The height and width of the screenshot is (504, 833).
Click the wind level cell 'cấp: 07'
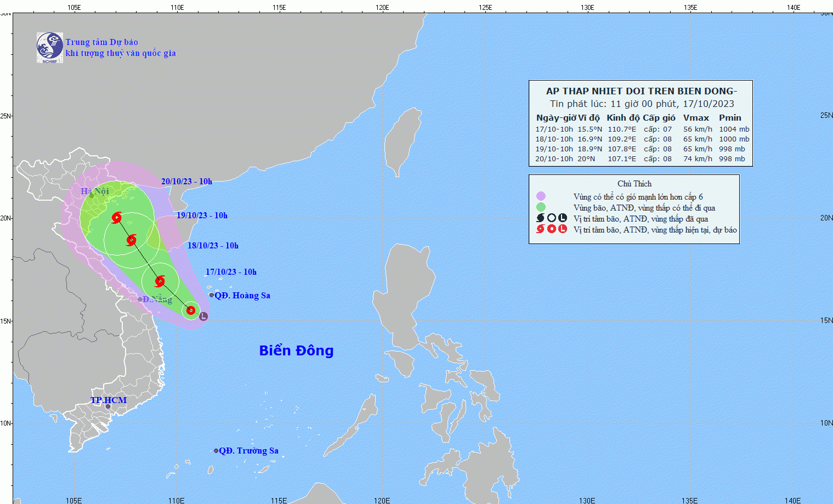[658, 129]
